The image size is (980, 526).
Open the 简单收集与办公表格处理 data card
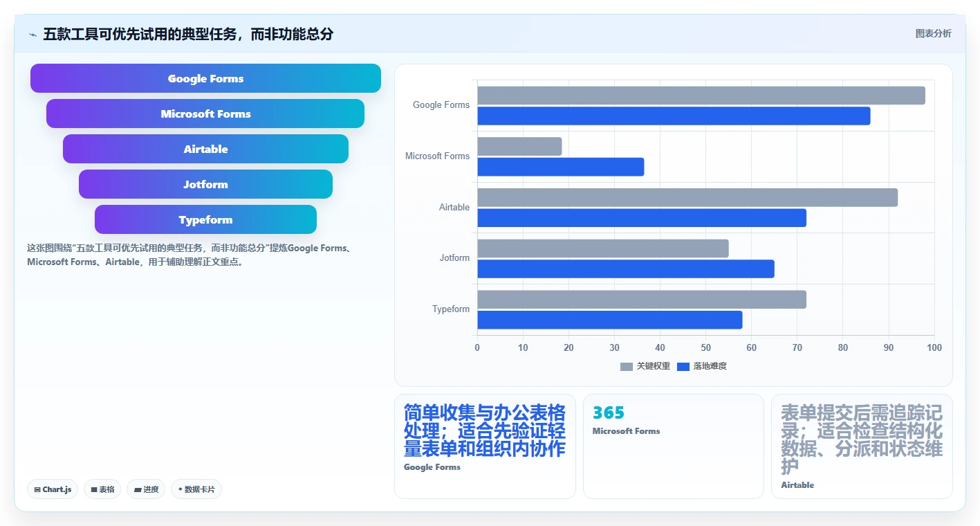pos(485,446)
